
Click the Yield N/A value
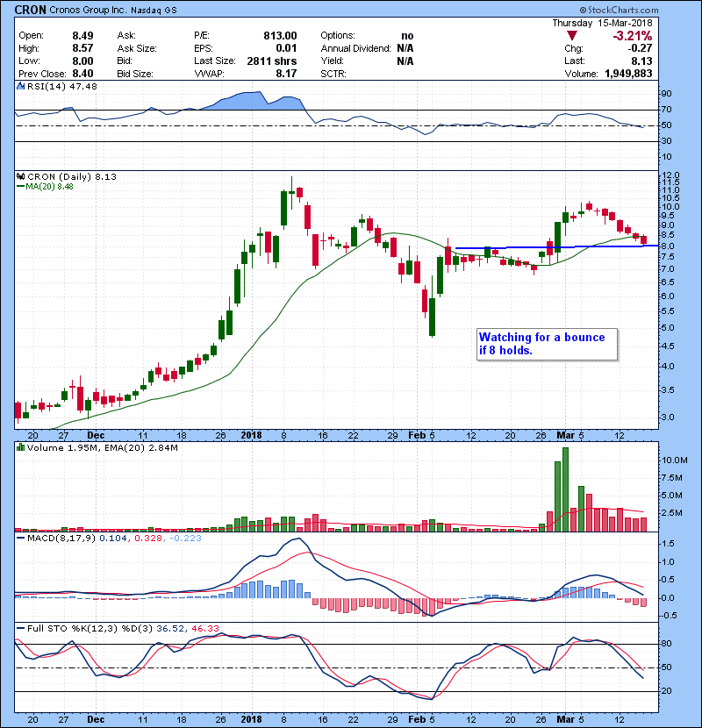pos(405,61)
